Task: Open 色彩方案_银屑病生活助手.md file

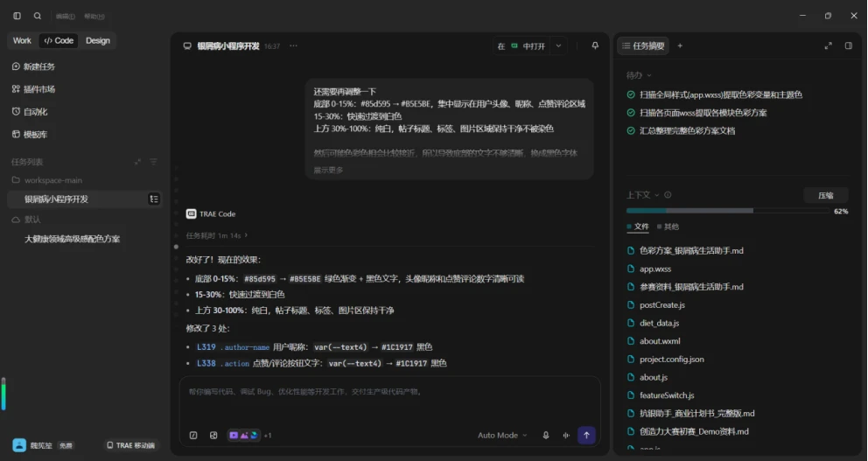Action: (685, 251)
